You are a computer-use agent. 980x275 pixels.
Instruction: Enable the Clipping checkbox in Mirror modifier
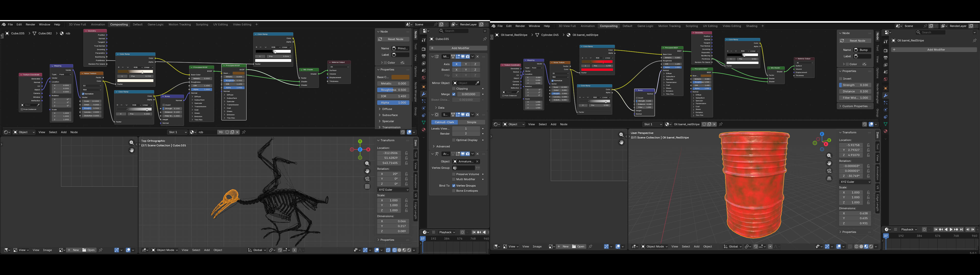coord(454,89)
